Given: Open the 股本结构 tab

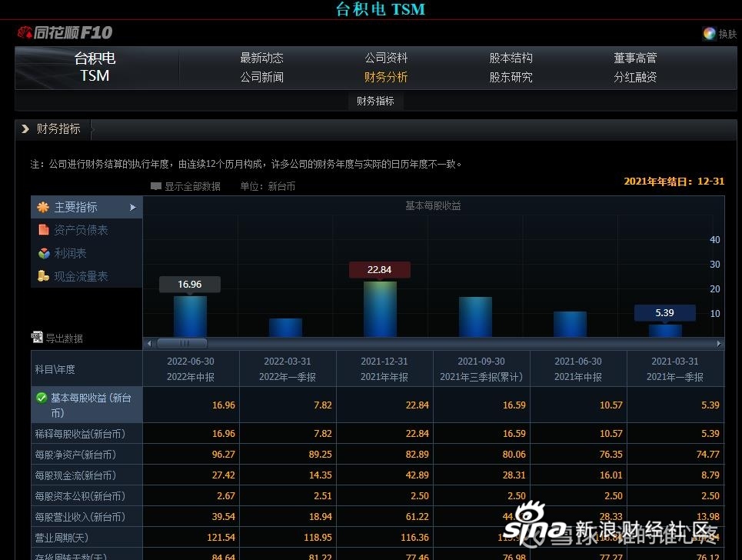Looking at the screenshot, I should [511, 58].
